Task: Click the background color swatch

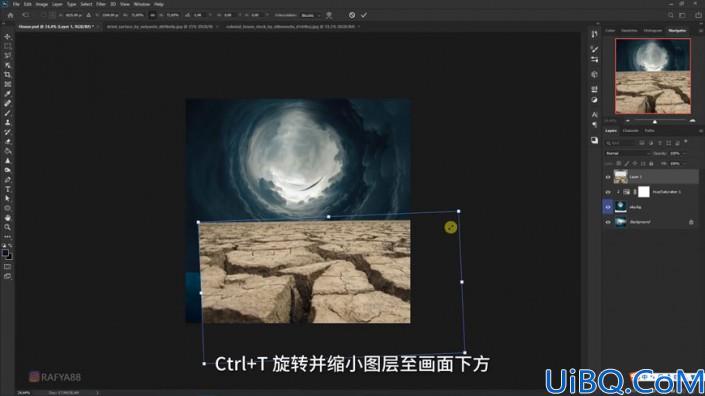Action: tap(9, 257)
